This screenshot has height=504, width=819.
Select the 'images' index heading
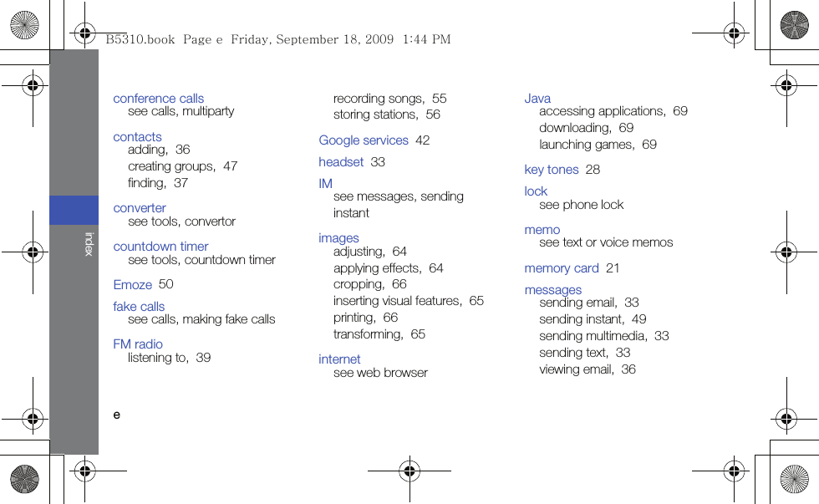[338, 238]
